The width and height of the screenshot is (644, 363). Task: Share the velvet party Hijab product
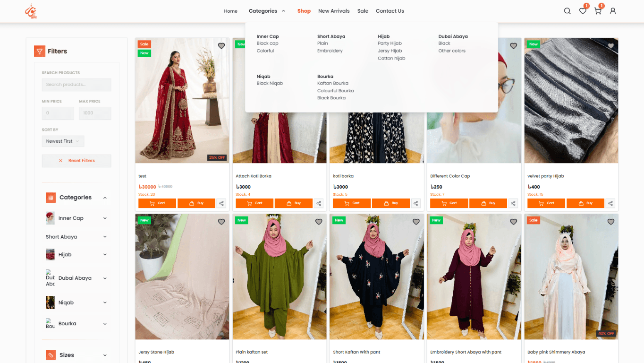pos(610,203)
